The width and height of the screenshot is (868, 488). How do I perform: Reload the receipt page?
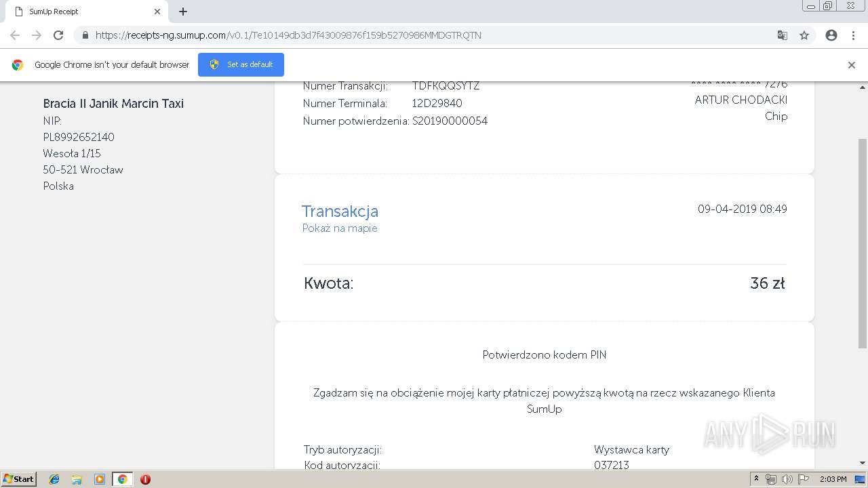coord(58,35)
